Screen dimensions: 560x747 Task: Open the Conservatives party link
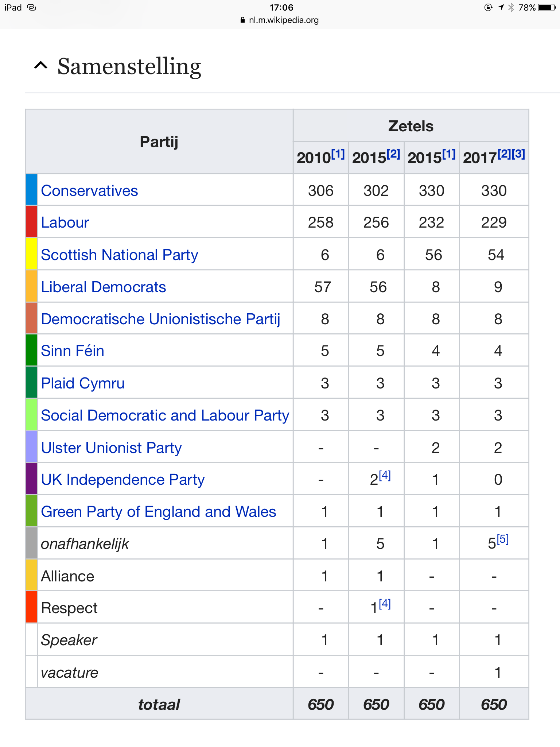(x=89, y=191)
